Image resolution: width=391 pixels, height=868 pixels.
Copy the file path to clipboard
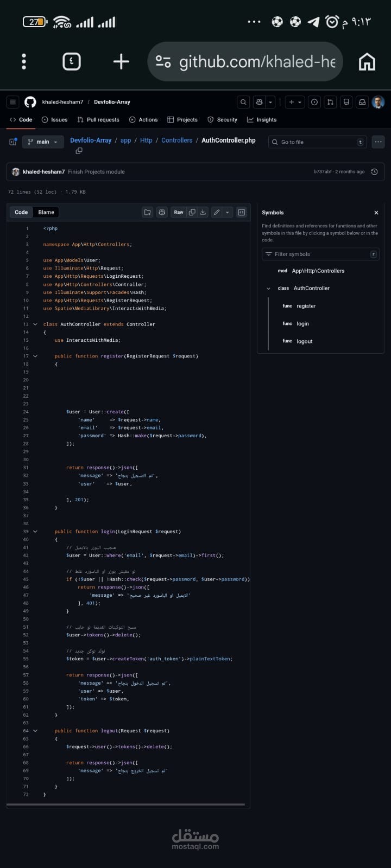pos(79,151)
